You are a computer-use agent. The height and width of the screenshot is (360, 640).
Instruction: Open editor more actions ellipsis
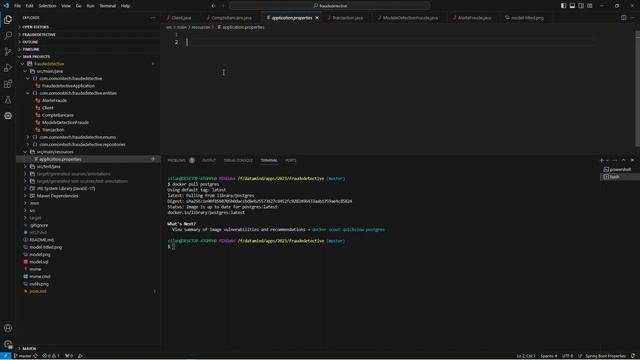point(632,18)
